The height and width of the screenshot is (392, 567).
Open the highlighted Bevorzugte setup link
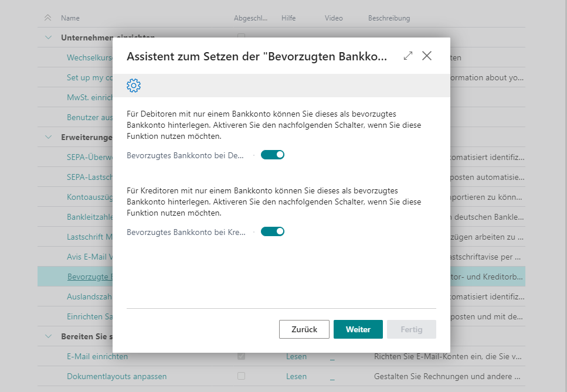tap(90, 277)
